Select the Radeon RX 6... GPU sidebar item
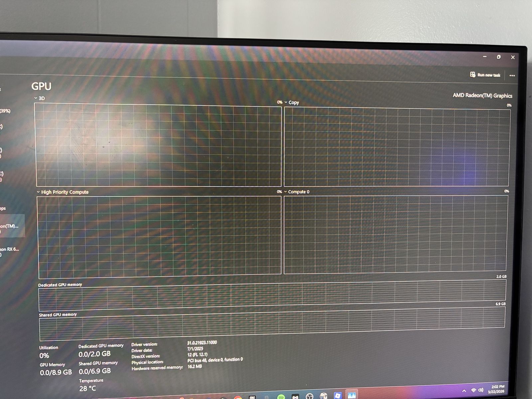Viewport: 532px width, 399px height. [x=9, y=249]
